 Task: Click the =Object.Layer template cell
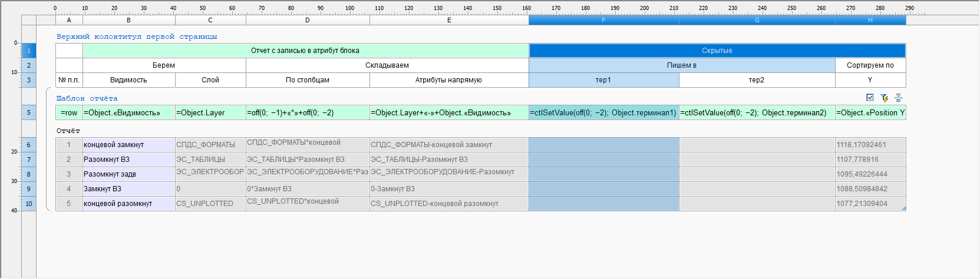point(210,112)
